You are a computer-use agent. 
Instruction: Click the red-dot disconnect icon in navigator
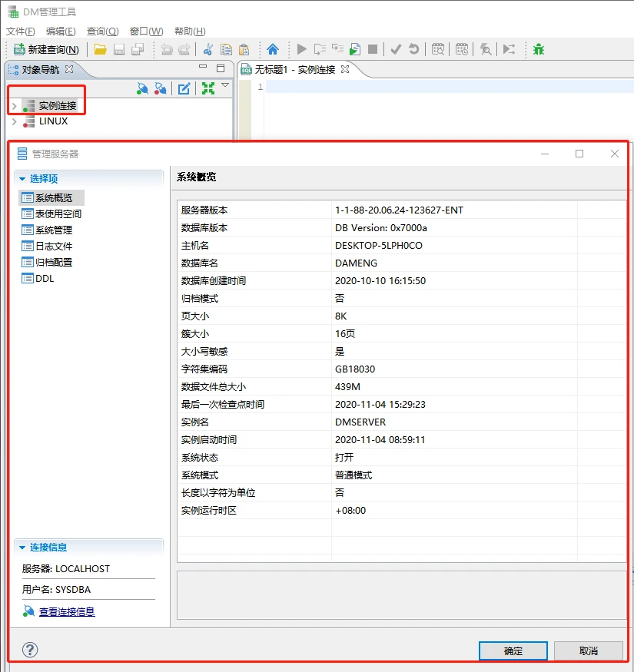pyautogui.click(x=161, y=88)
